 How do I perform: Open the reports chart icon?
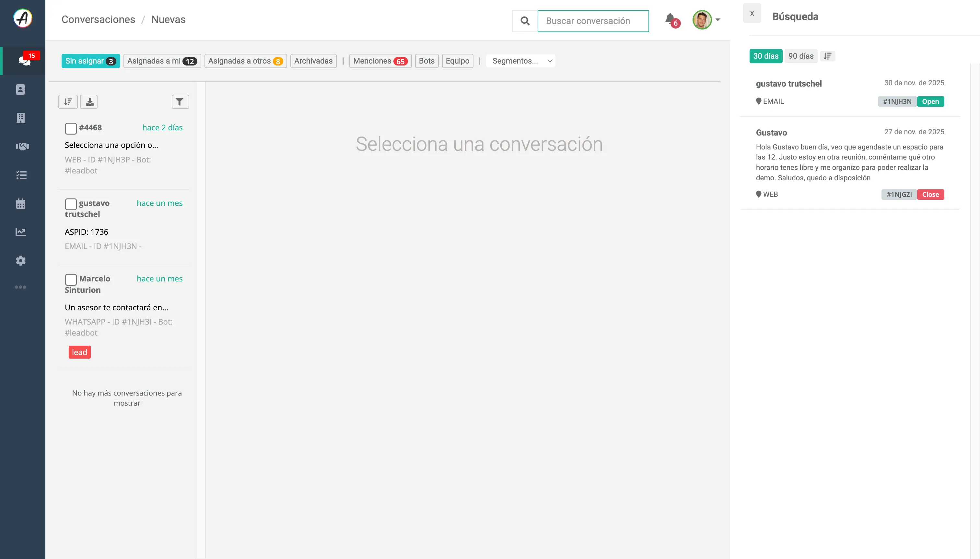[x=21, y=232]
